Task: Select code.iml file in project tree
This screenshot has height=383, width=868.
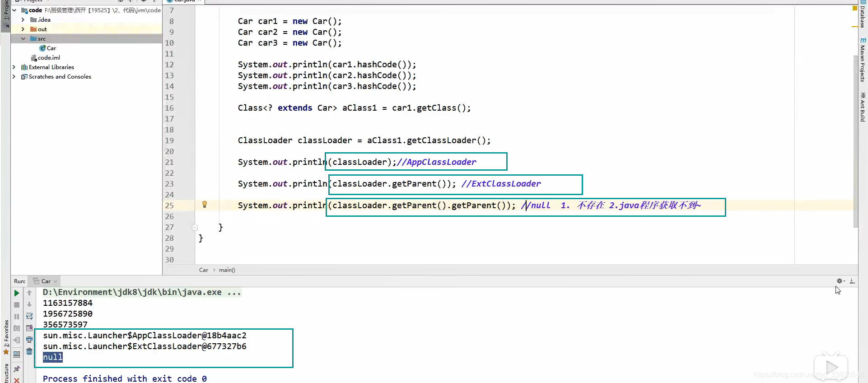Action: (46, 57)
